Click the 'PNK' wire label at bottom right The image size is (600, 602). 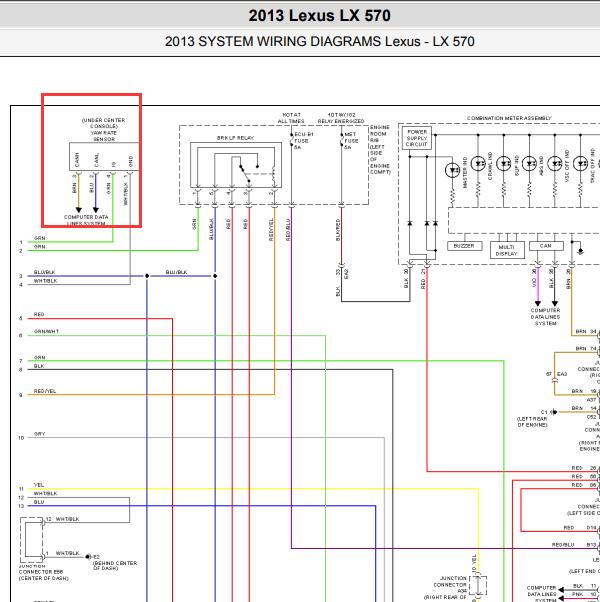point(577,594)
